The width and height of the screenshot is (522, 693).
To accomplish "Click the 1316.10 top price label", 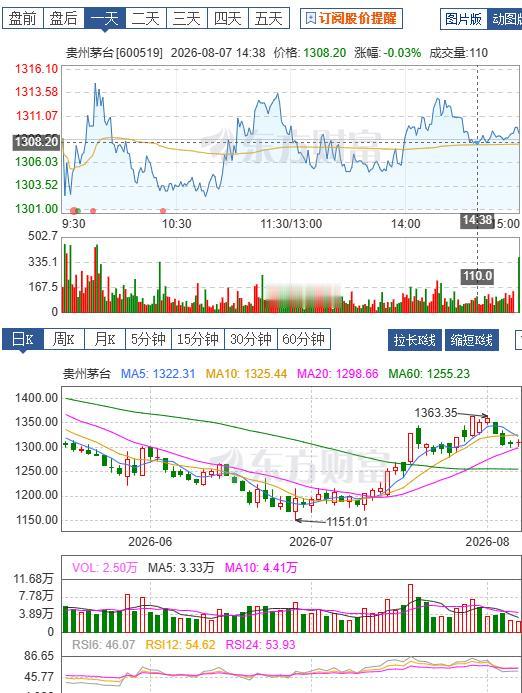I will tap(37, 69).
